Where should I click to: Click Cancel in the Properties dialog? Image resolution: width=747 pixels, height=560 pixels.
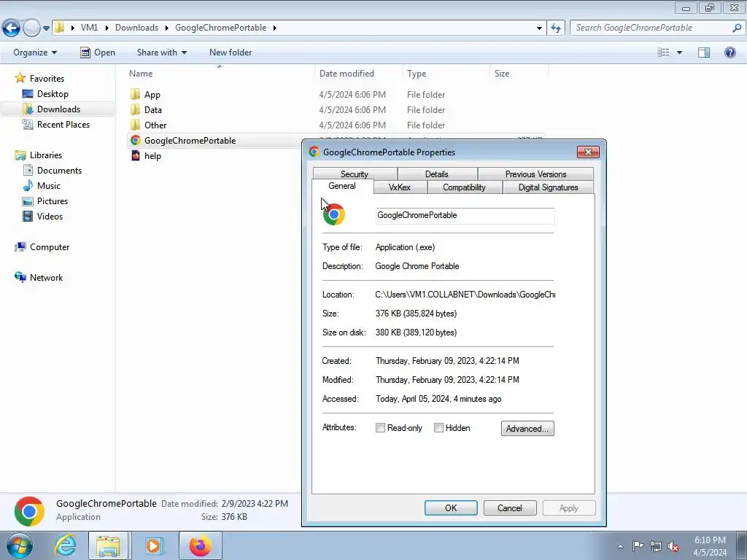point(510,508)
